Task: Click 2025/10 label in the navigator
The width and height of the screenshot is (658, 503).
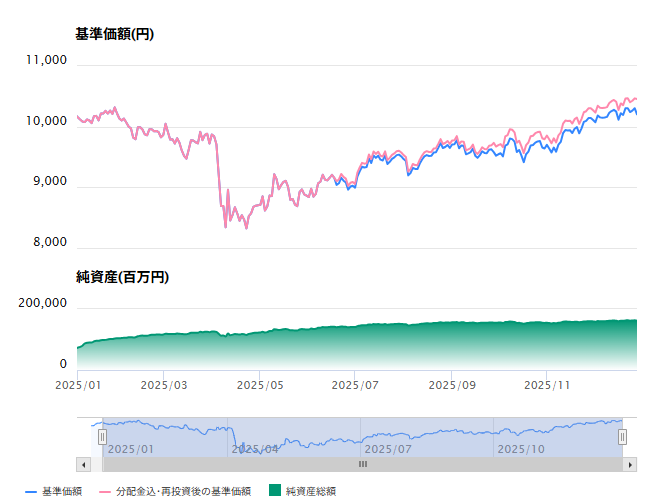Action: pyautogui.click(x=522, y=449)
